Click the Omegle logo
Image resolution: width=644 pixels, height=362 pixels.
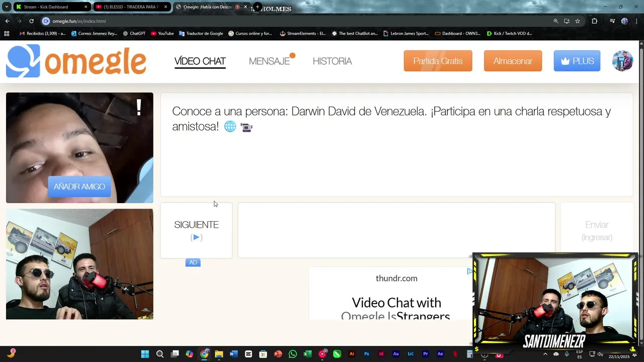76,61
